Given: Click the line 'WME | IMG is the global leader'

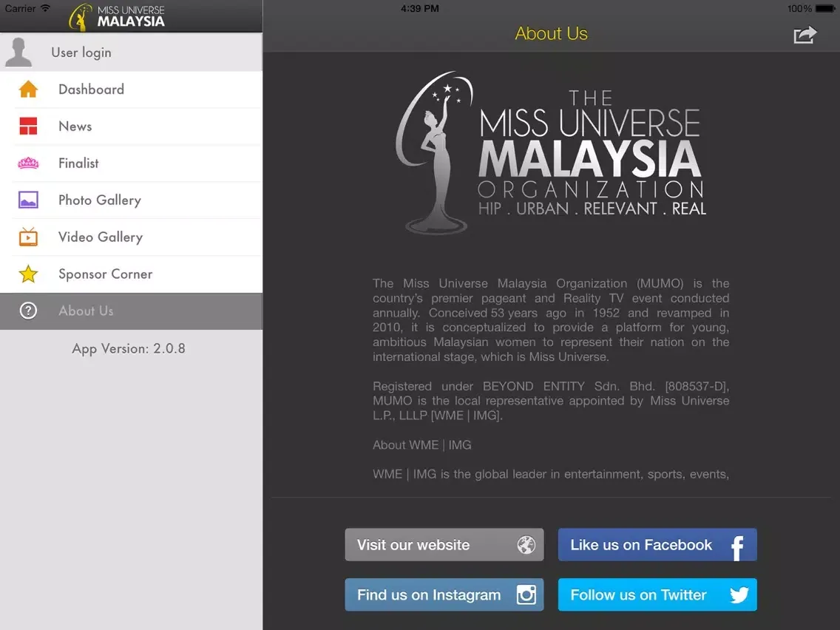Looking at the screenshot, I should [551, 474].
